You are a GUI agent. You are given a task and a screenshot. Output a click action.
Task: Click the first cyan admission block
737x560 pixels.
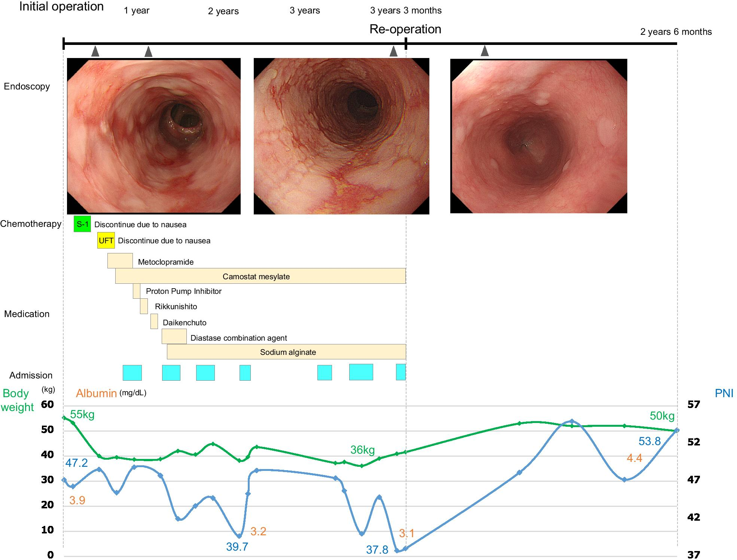click(132, 372)
